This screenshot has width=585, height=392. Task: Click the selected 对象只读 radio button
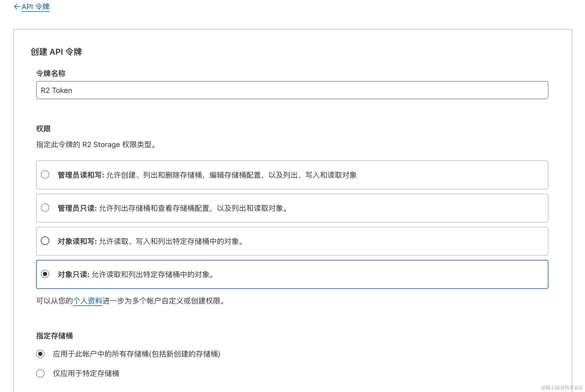coord(45,274)
